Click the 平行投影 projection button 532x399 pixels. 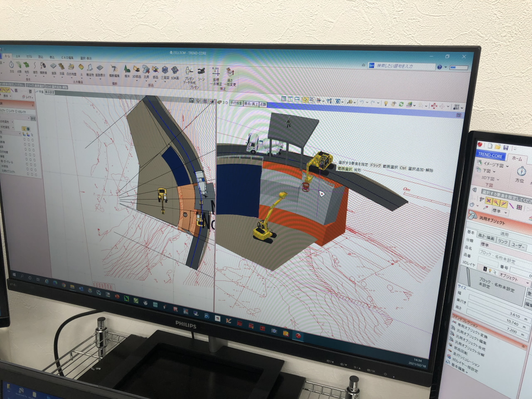point(236,103)
